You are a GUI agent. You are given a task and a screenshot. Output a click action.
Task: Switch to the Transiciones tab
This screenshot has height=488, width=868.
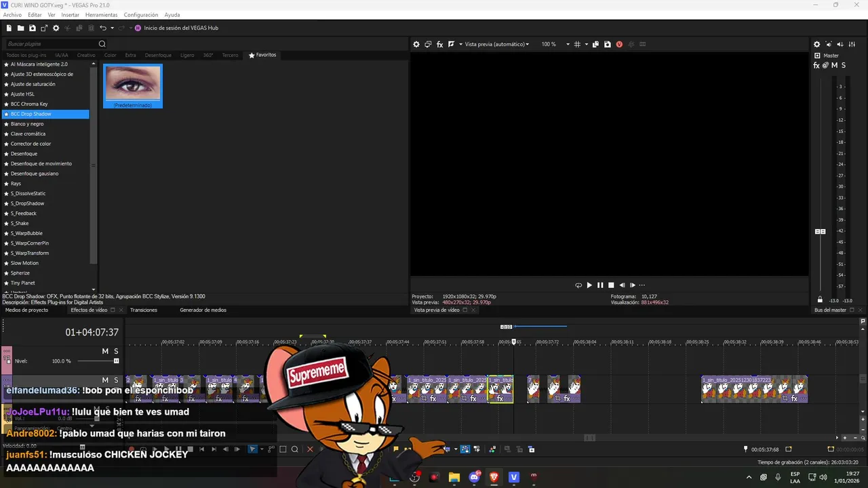144,310
